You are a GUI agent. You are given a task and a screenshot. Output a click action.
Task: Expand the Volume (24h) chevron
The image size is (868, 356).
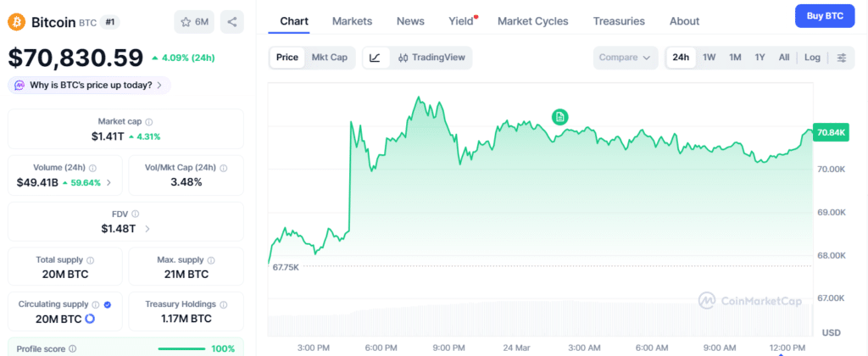click(108, 182)
